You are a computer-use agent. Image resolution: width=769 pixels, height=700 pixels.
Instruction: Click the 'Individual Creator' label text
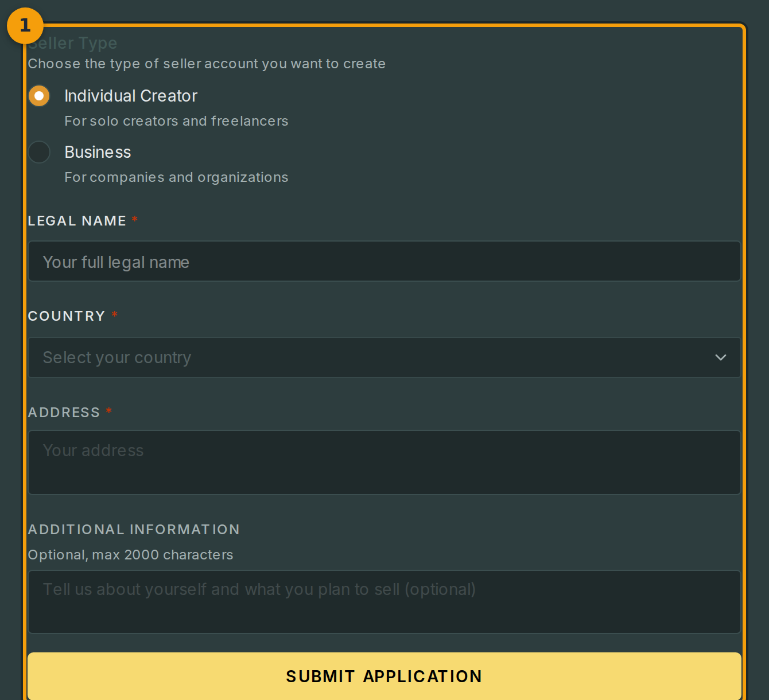[x=131, y=96]
